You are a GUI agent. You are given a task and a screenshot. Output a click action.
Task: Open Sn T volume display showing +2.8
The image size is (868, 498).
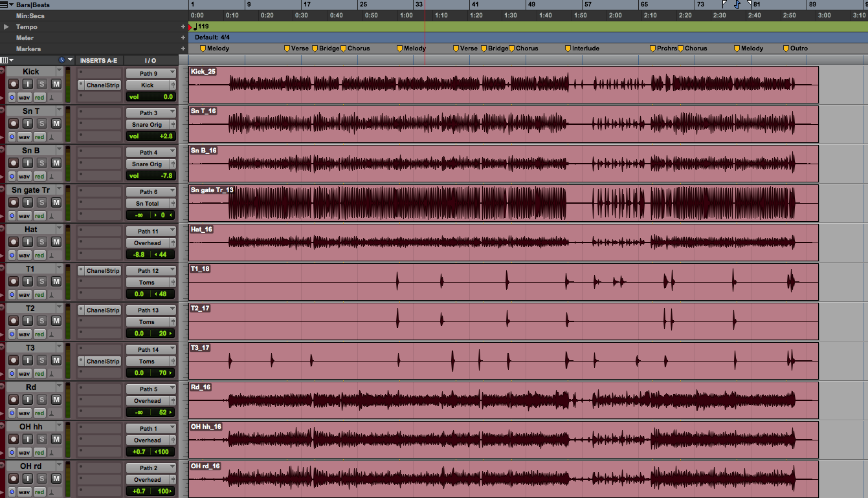point(151,136)
